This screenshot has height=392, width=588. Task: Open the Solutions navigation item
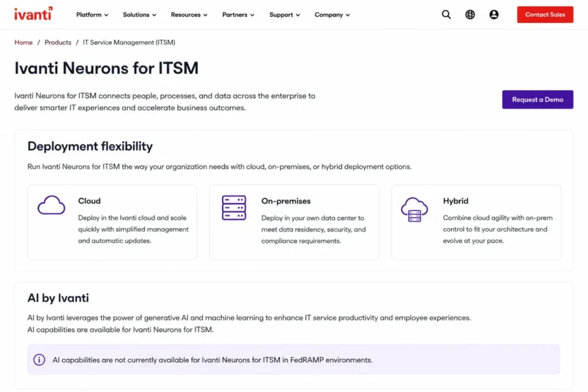[140, 14]
